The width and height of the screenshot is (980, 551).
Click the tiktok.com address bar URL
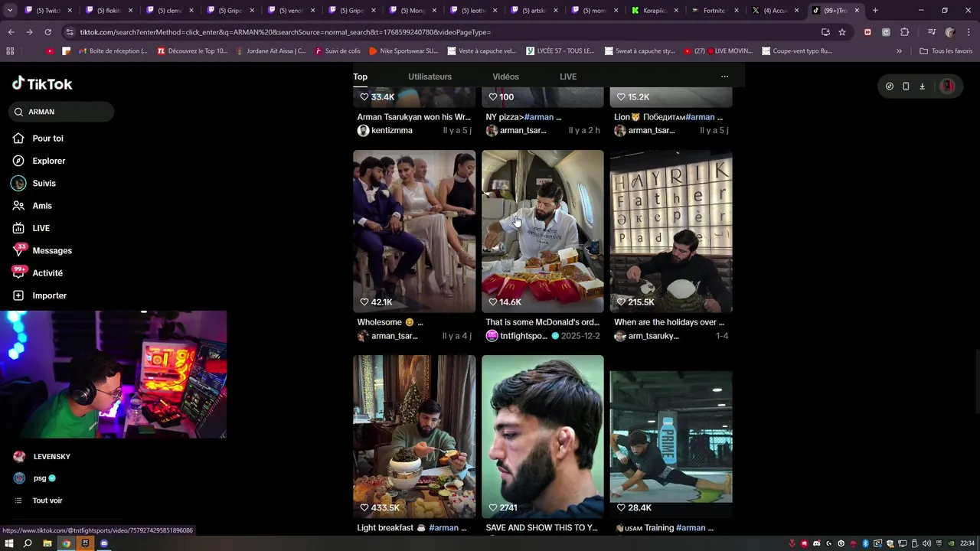(286, 32)
